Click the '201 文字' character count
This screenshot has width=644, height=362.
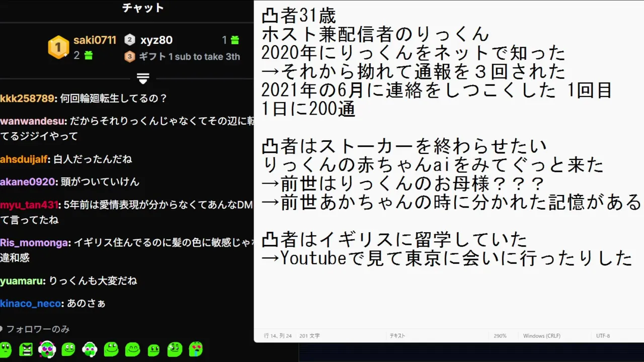click(309, 336)
